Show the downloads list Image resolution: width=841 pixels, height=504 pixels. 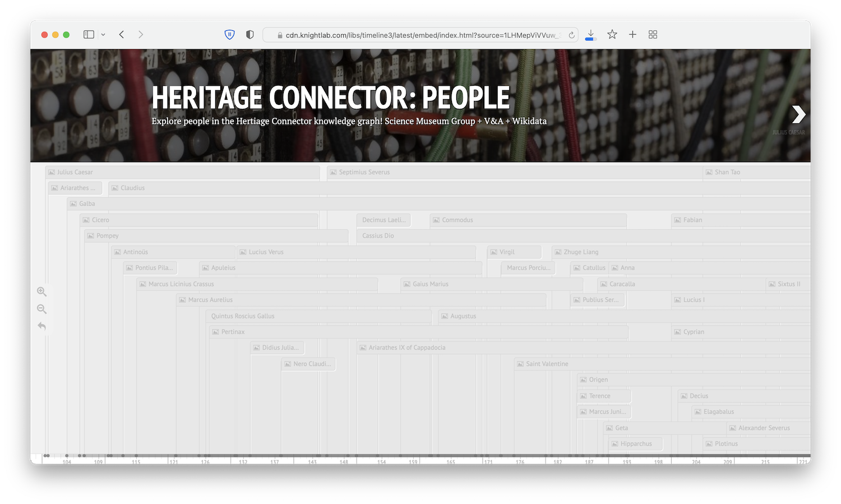tap(590, 35)
